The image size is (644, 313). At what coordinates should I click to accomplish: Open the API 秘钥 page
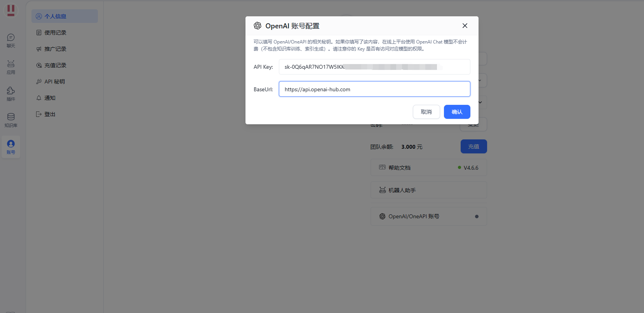[64, 82]
